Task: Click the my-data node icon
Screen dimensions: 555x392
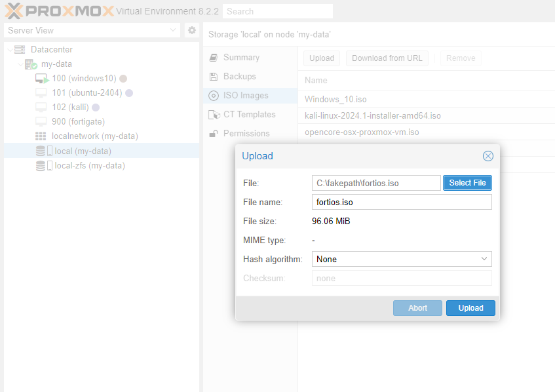Action: 31,64
